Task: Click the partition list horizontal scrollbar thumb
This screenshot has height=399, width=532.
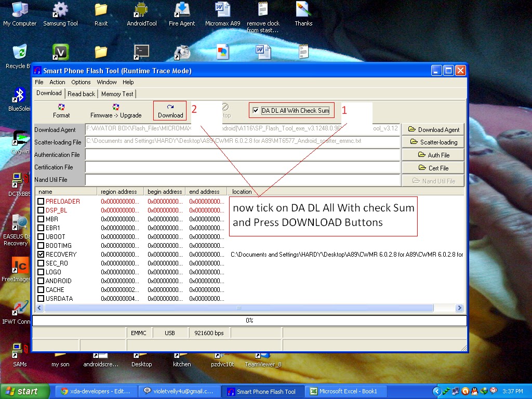Action: (x=239, y=308)
